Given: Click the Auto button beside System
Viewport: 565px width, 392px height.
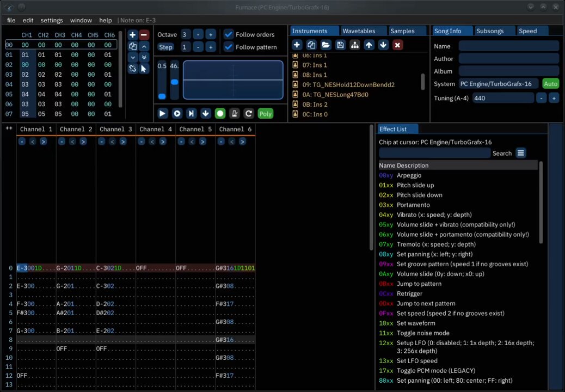Looking at the screenshot, I should pyautogui.click(x=551, y=84).
